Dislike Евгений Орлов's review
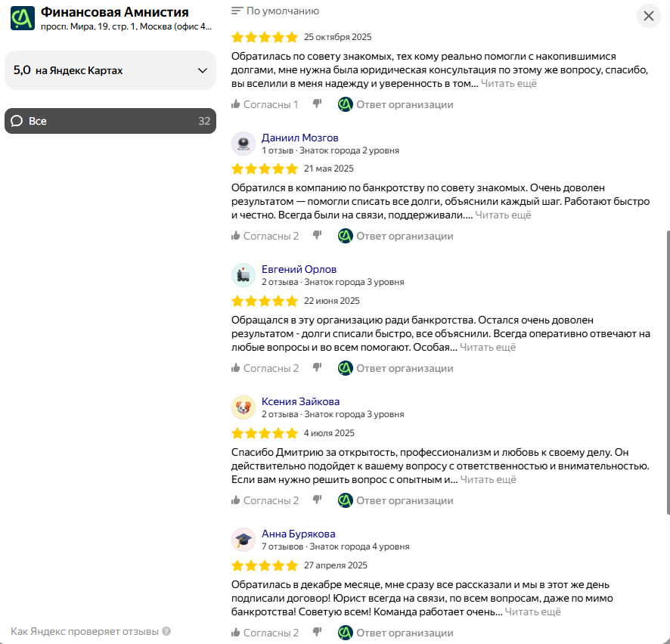The width and height of the screenshot is (670, 644). pyautogui.click(x=318, y=368)
